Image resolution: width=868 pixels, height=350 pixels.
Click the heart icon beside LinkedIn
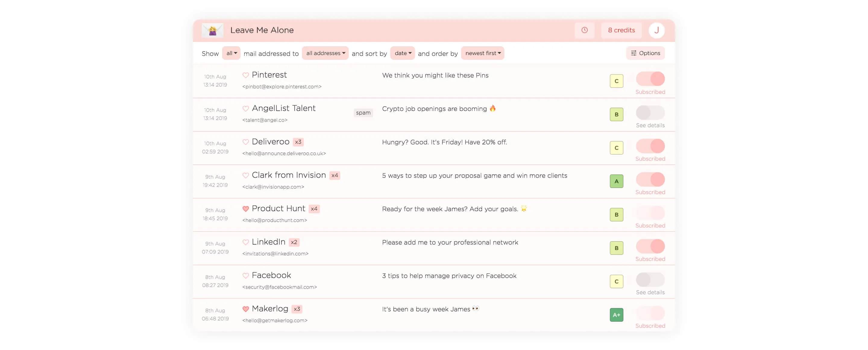tap(246, 242)
